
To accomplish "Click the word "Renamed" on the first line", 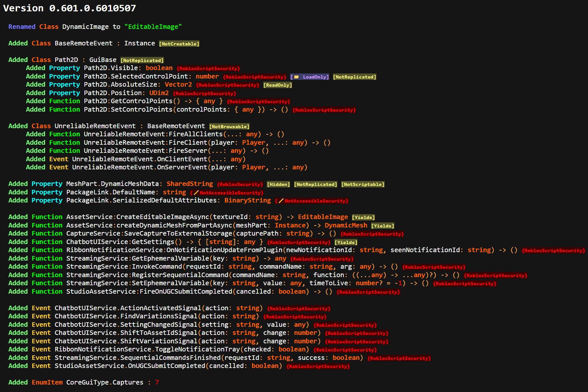I will [22, 27].
